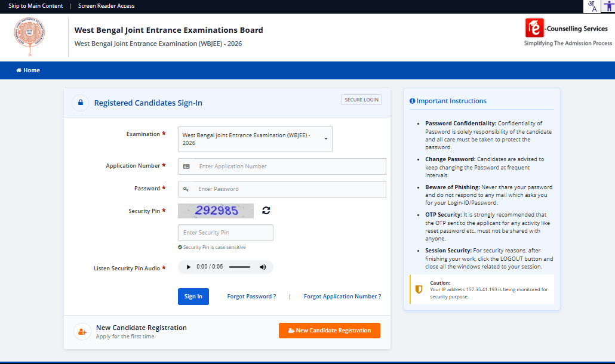
Task: Click the padlock icon beside Registered Candidates Sign-In
Action: (x=80, y=103)
